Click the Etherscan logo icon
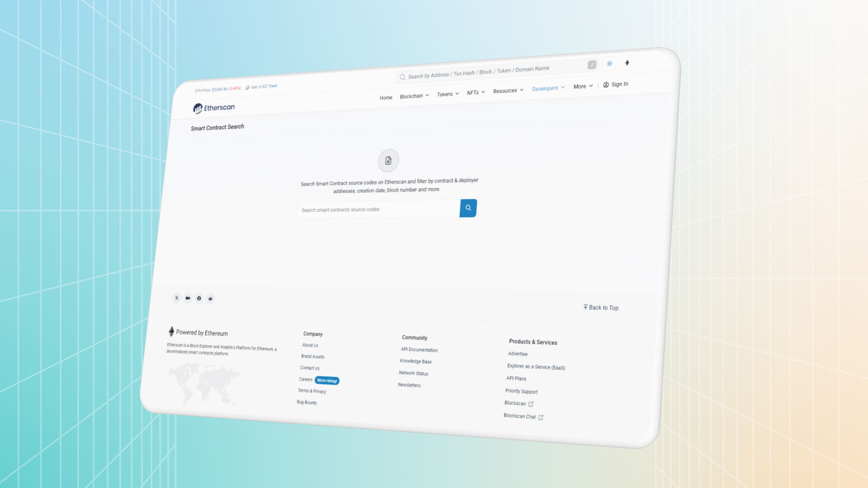The image size is (868, 488). coord(198,107)
